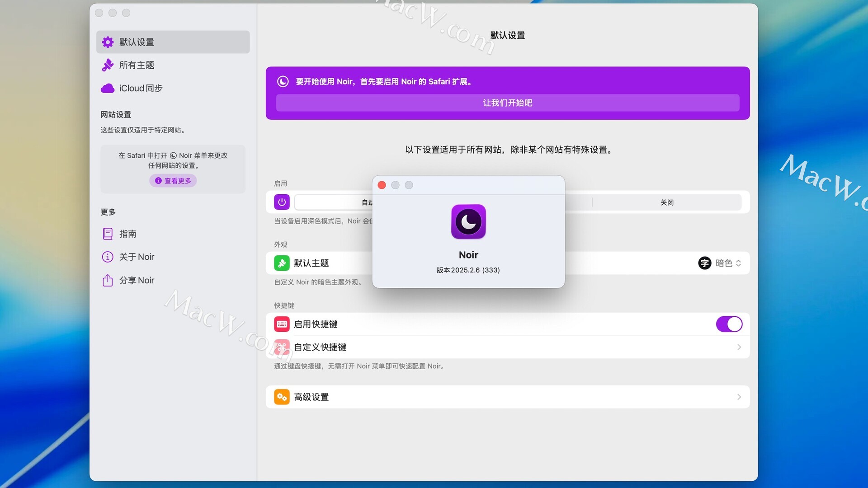This screenshot has height=488, width=868.
Task: Open 高级设置 via its right chevron
Action: [x=739, y=397]
